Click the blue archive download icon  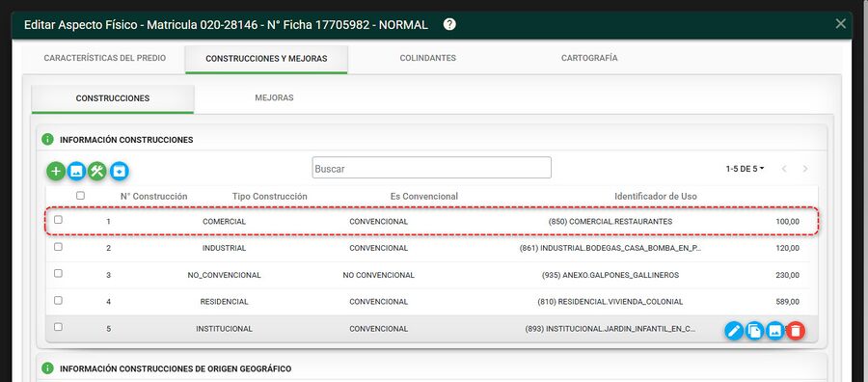[x=119, y=171]
